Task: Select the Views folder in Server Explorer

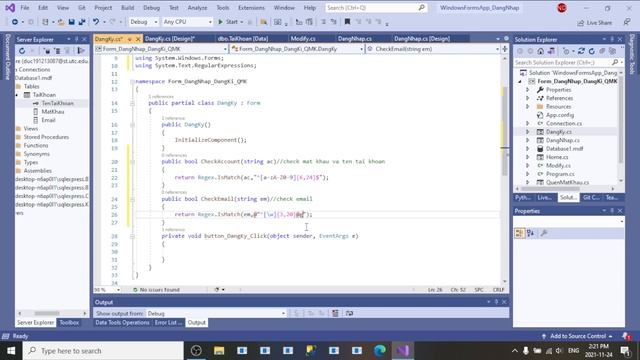Action: (31, 129)
